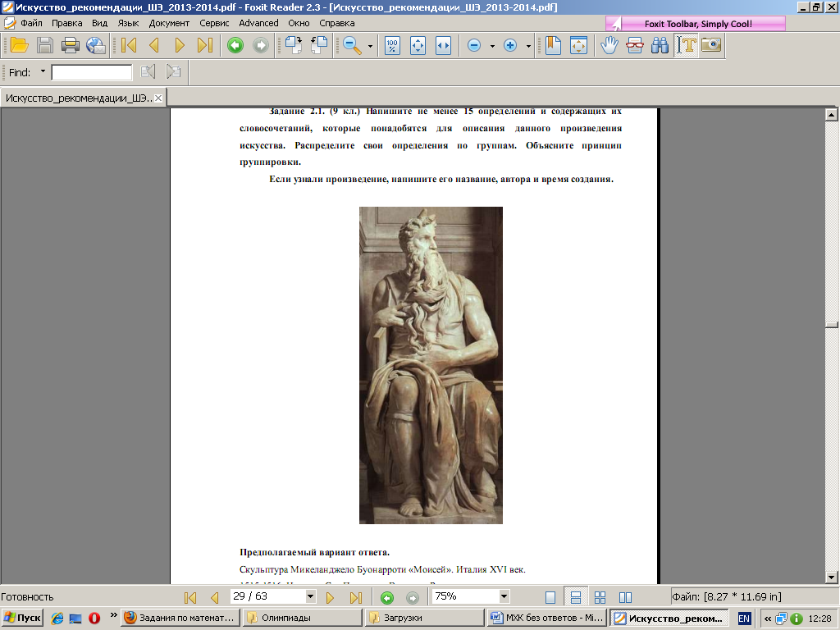Zoom out with the minus button
The width and height of the screenshot is (840, 630).
[x=474, y=46]
